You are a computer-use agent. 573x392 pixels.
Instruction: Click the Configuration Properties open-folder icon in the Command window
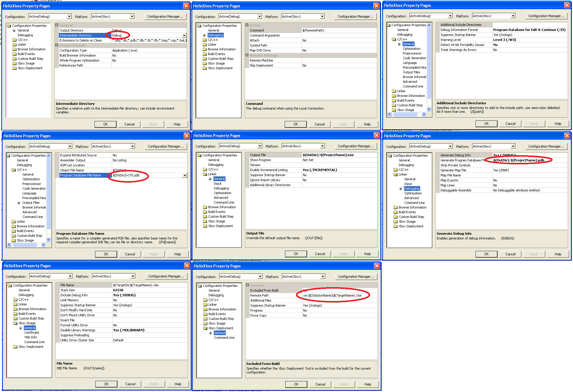(x=199, y=26)
